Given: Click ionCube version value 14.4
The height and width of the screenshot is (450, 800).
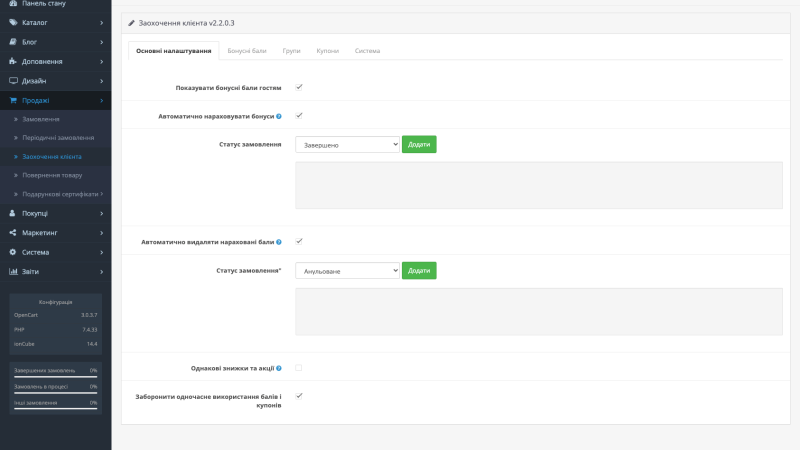Looking at the screenshot, I should (x=92, y=344).
